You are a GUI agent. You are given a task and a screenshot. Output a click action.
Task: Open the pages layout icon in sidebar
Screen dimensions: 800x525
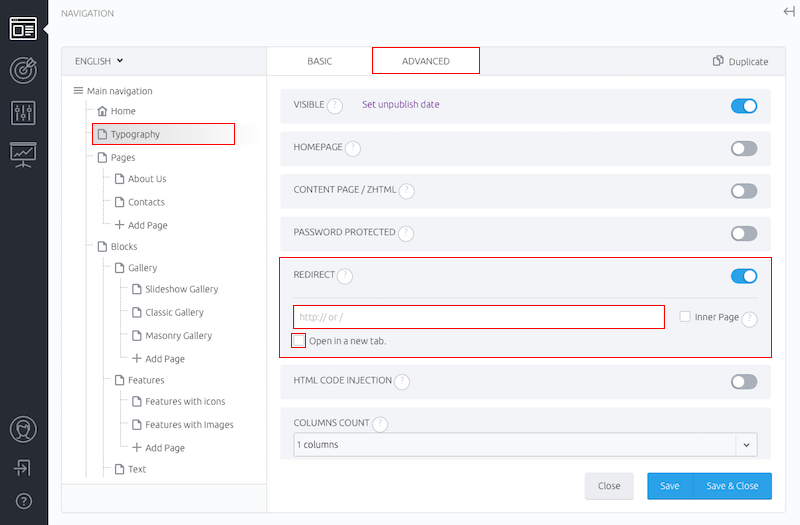click(x=23, y=29)
